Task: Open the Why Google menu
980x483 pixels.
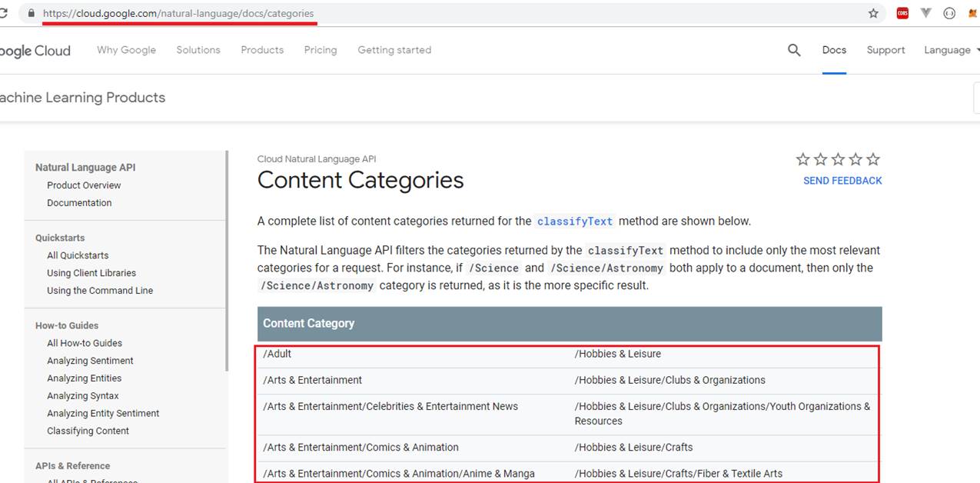Action: pyautogui.click(x=126, y=50)
